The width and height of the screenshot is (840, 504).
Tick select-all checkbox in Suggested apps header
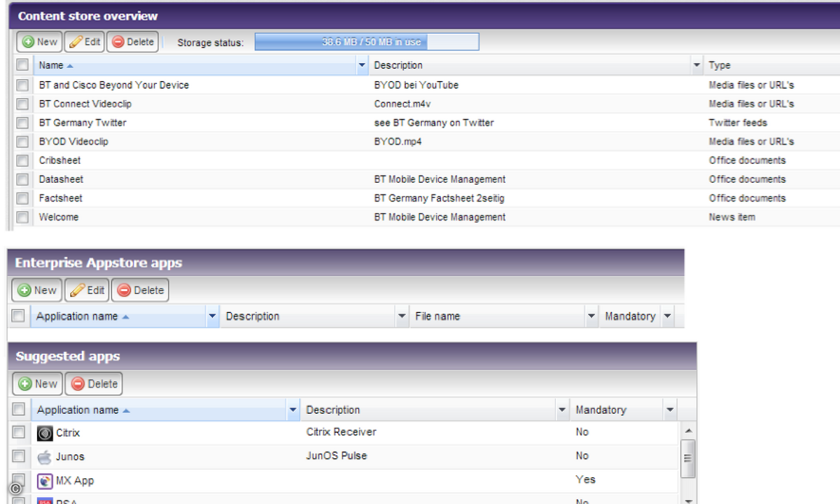[19, 409]
